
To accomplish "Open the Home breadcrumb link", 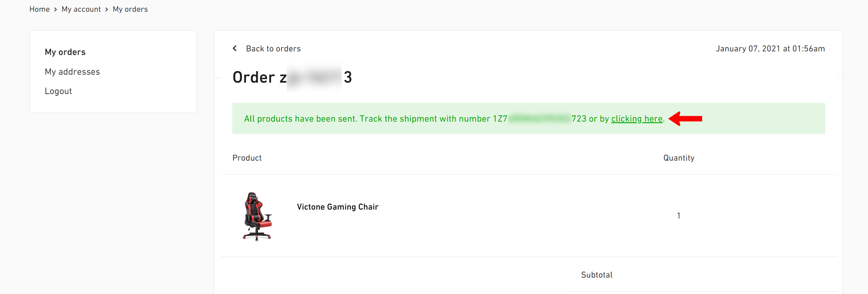I will 39,9.
